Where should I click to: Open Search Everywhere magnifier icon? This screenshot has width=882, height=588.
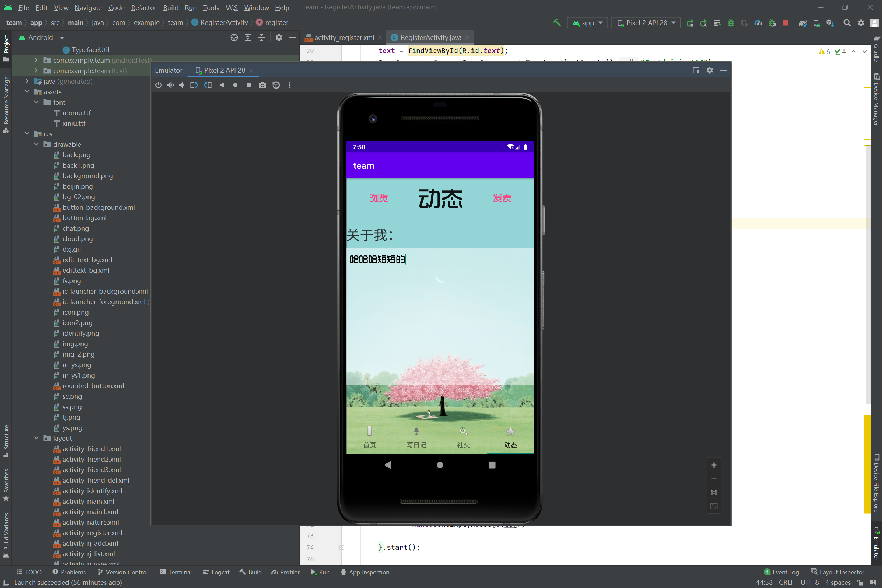847,23
